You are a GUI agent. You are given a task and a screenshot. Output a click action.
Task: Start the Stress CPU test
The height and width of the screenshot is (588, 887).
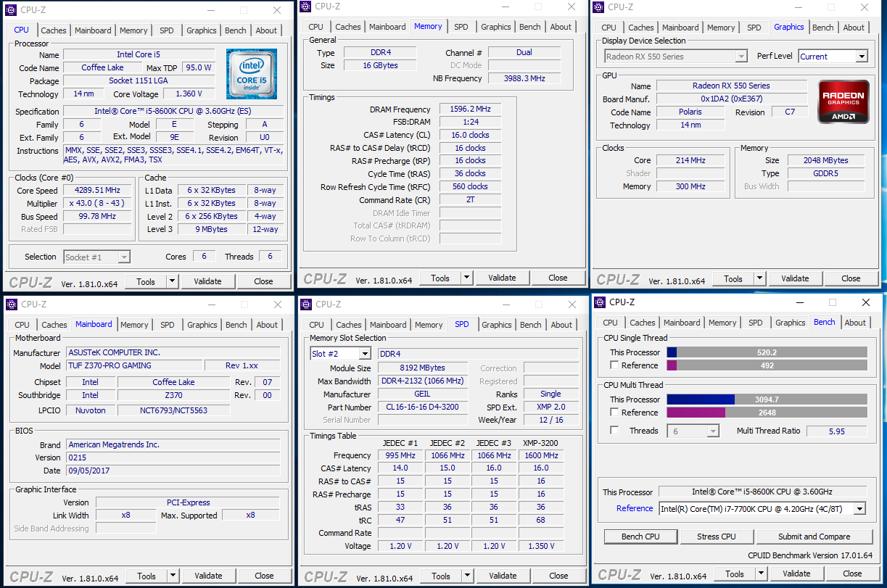click(717, 537)
